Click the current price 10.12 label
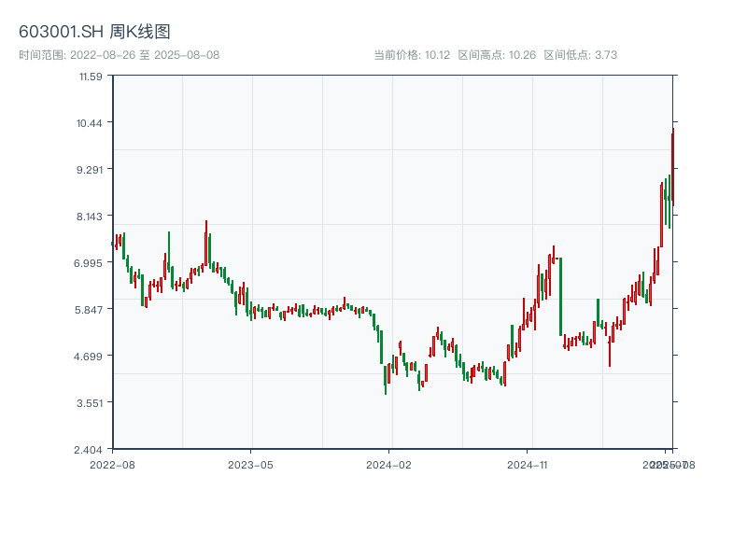 pos(412,55)
